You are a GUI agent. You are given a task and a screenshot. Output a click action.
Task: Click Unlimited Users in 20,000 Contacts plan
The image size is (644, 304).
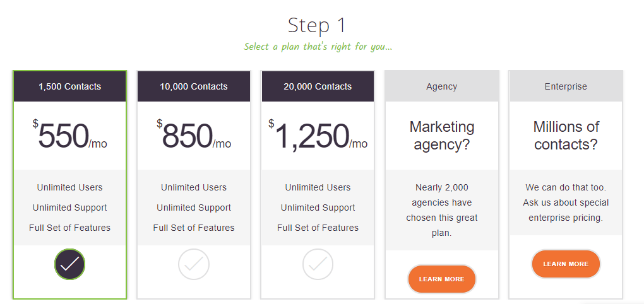318,187
